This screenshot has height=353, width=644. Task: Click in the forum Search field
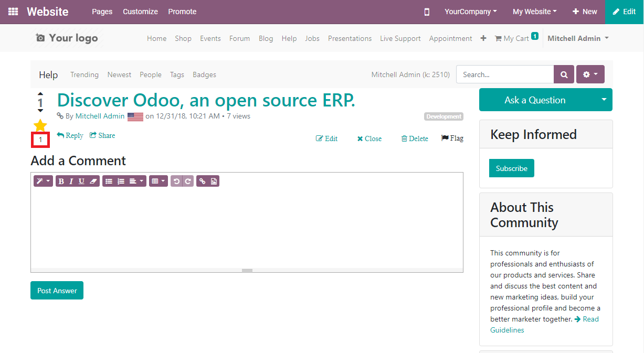(505, 74)
